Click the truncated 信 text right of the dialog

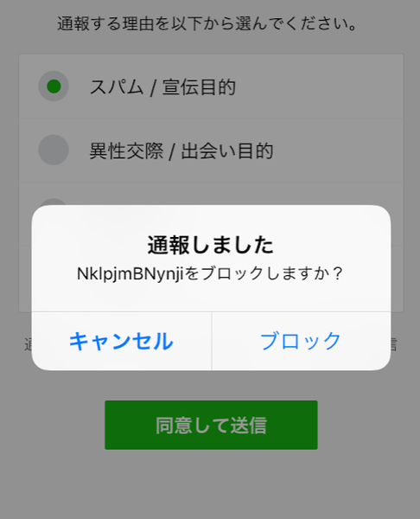(x=393, y=344)
